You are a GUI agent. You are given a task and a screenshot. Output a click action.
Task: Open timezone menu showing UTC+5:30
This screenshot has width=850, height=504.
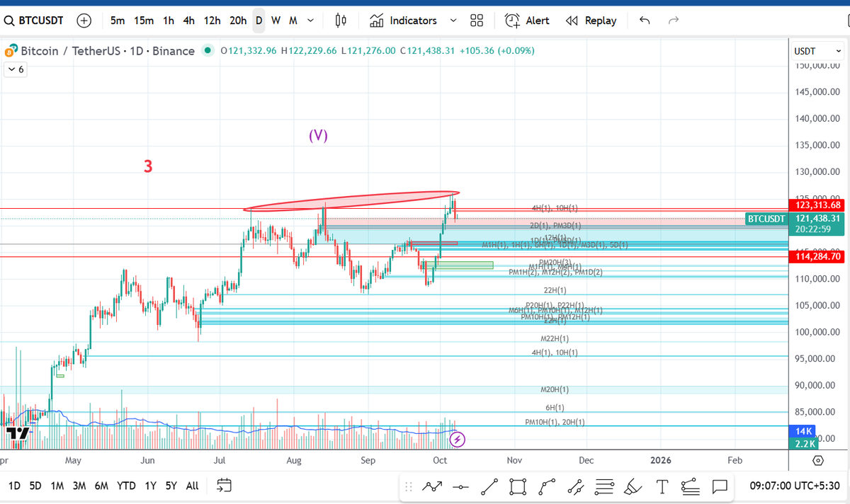coord(795,486)
